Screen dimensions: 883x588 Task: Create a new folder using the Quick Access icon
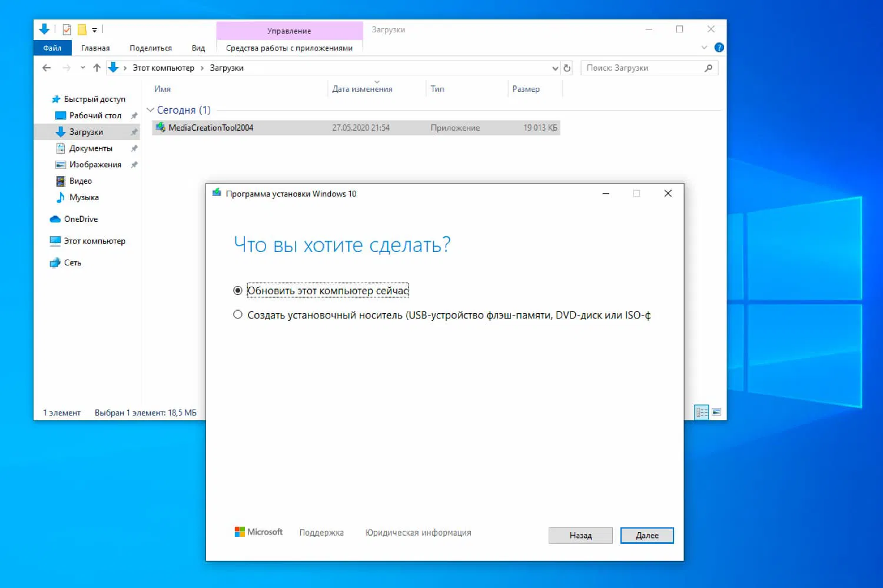[82, 29]
